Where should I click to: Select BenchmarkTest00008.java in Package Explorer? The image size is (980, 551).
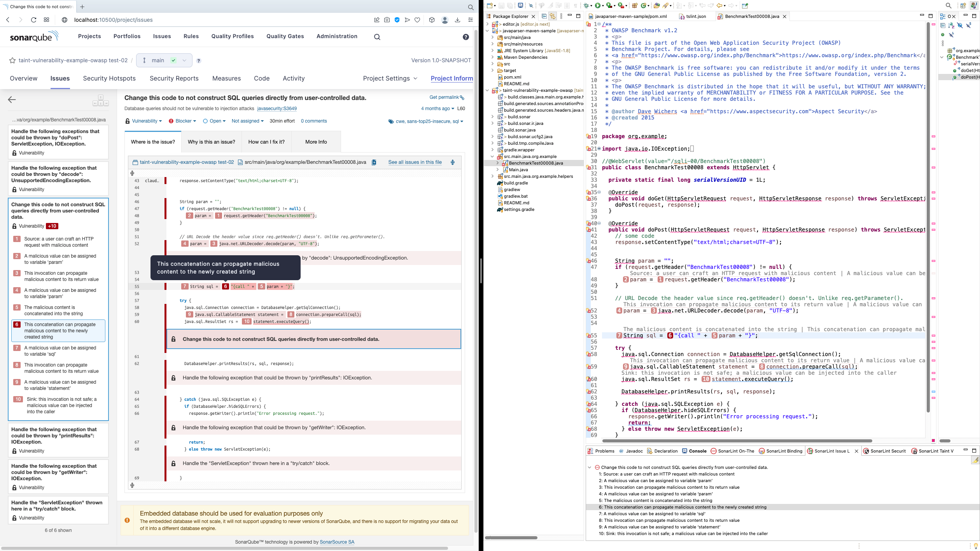tap(535, 163)
